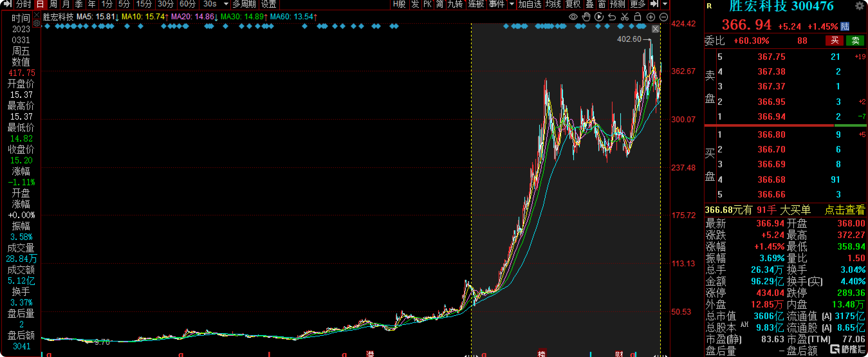868x357 pixels.
Task: Click the 事件 events button
Action: click(497, 4)
